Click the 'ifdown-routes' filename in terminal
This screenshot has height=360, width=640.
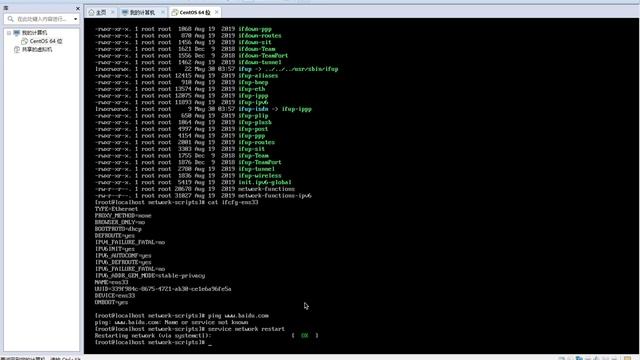260,36
